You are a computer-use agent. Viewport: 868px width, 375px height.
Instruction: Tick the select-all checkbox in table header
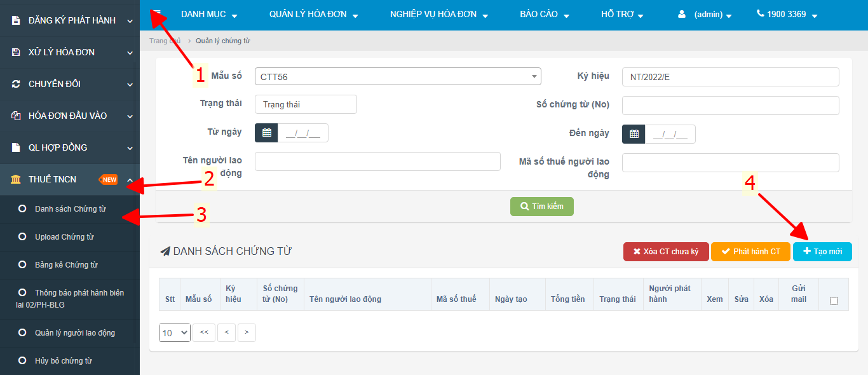coord(834,301)
